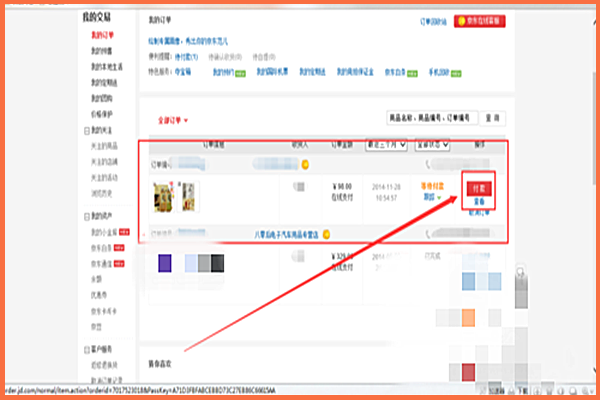Screen dimensions: 600x400
Task: Open 京东白条 in the left sidebar
Action: point(101,248)
